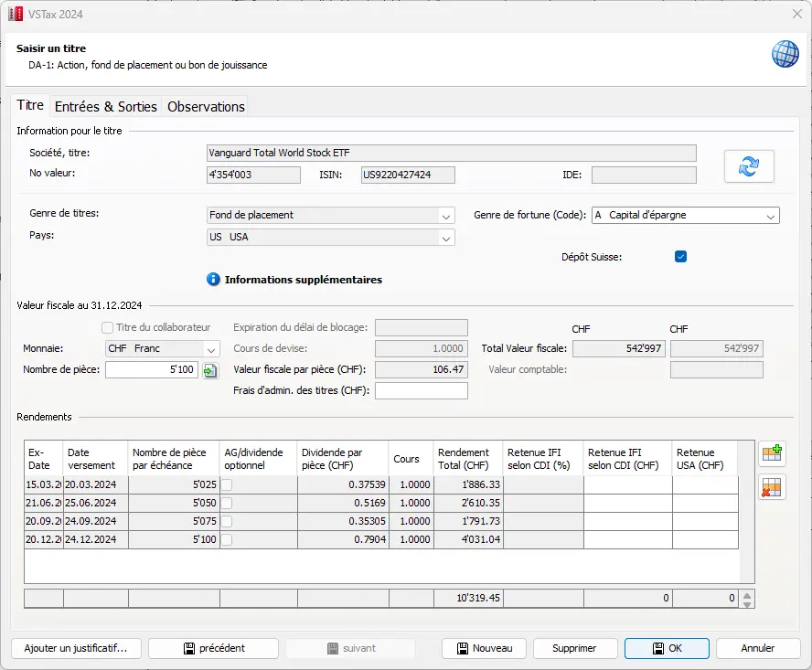Click the globe icon in header

point(785,54)
